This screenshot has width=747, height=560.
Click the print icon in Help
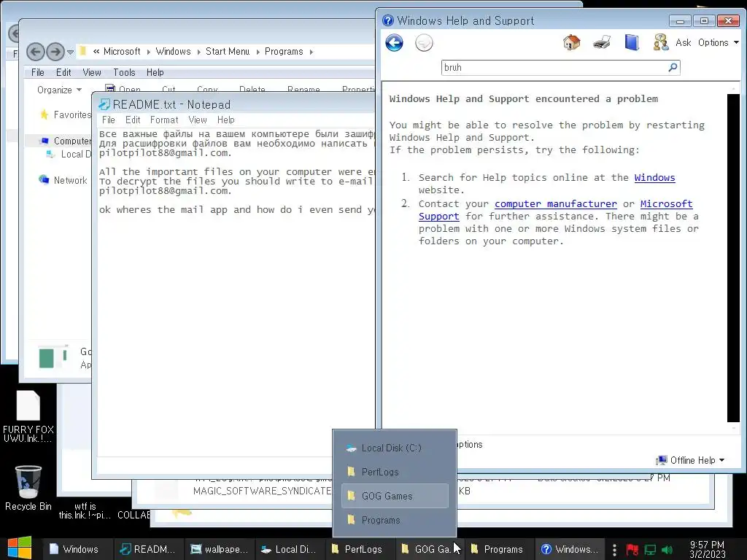pos(602,42)
